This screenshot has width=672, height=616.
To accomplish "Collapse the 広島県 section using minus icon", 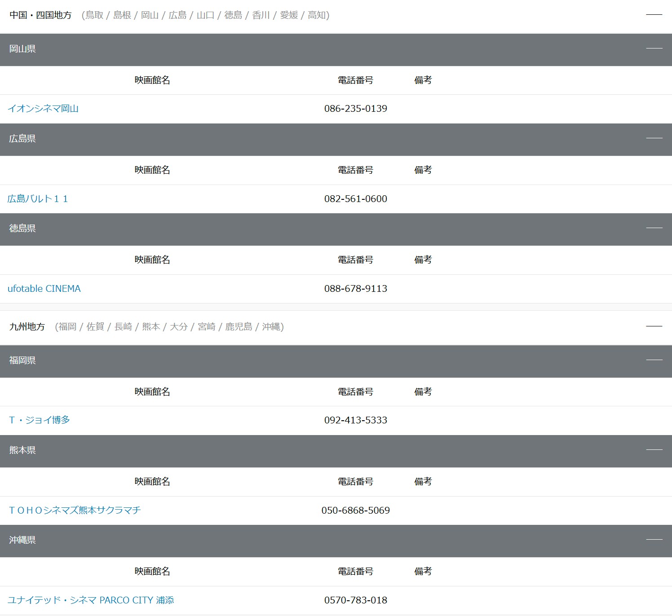I will coord(654,138).
